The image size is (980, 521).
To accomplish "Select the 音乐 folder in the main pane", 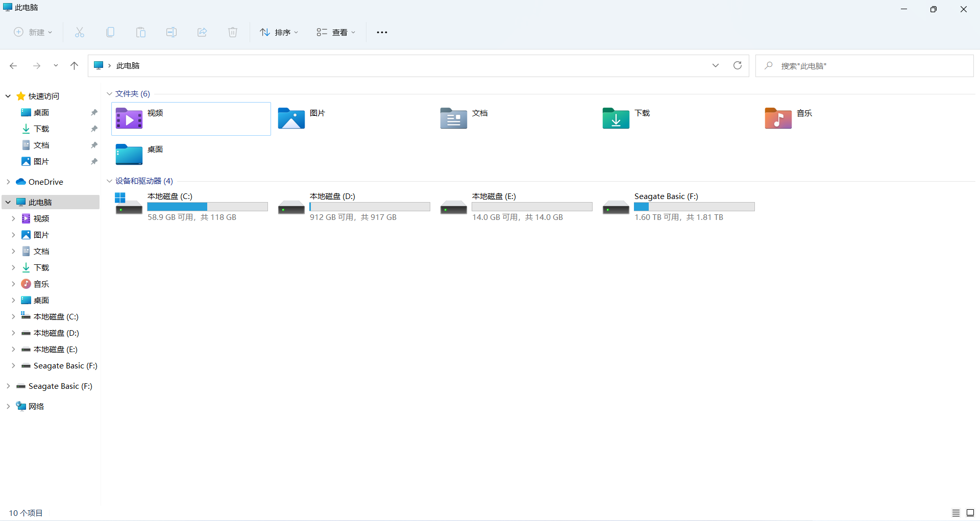I will (840, 119).
